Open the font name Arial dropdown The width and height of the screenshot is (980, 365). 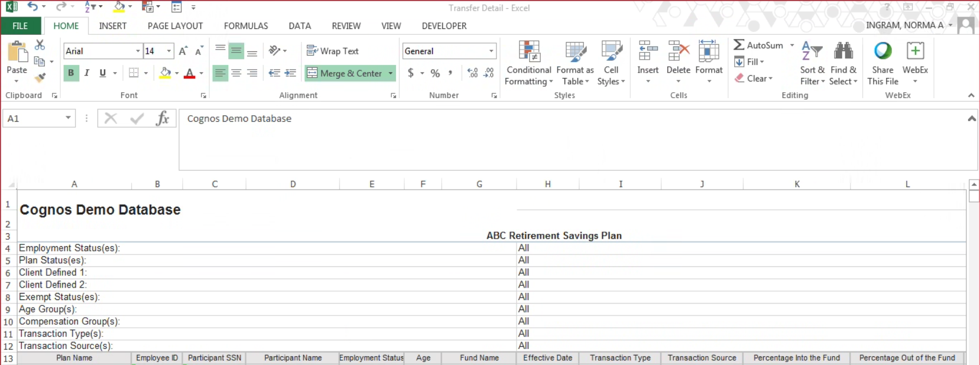coord(138,51)
